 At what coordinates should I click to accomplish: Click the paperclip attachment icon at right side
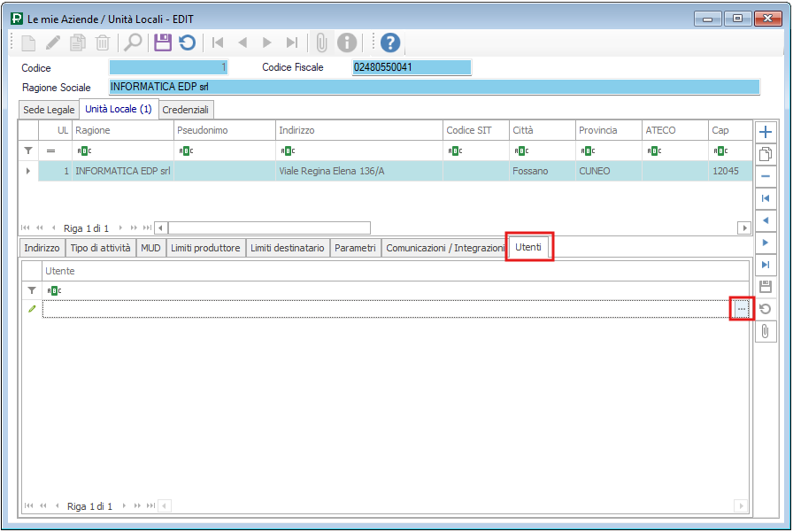pyautogui.click(x=766, y=331)
